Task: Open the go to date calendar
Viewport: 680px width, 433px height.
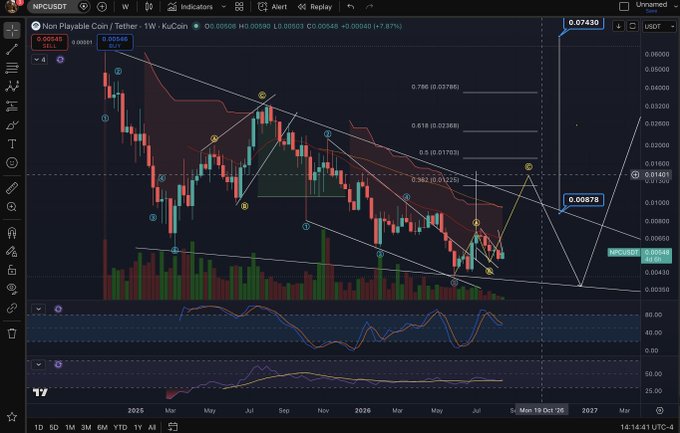Action: click(173, 427)
